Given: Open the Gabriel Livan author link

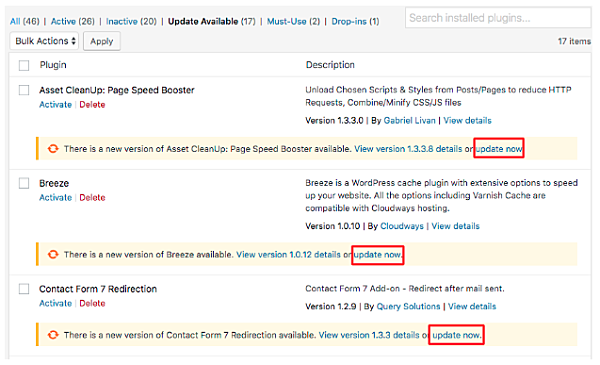Looking at the screenshot, I should point(409,121).
